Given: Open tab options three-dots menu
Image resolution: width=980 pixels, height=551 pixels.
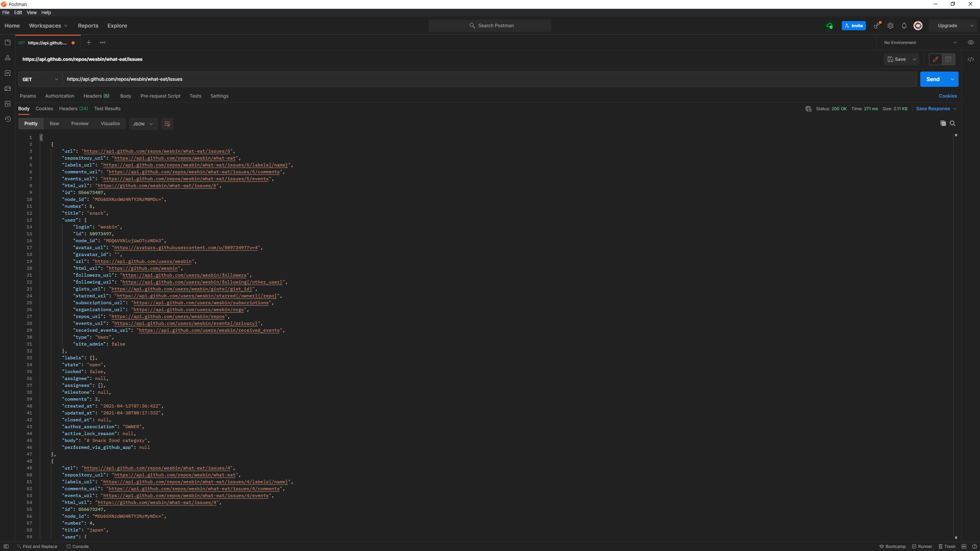Looking at the screenshot, I should (x=103, y=42).
